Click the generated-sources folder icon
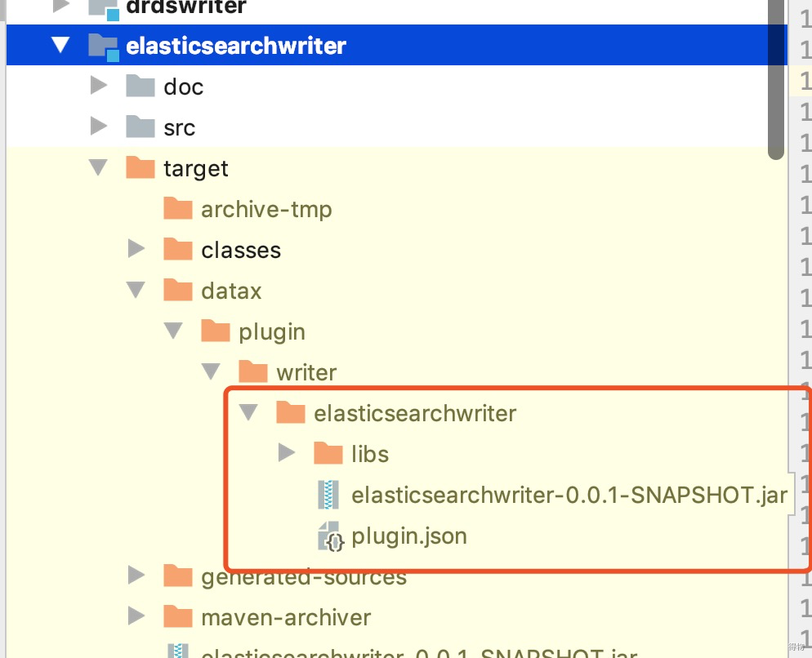Screen dimensions: 812x658 click(x=176, y=576)
